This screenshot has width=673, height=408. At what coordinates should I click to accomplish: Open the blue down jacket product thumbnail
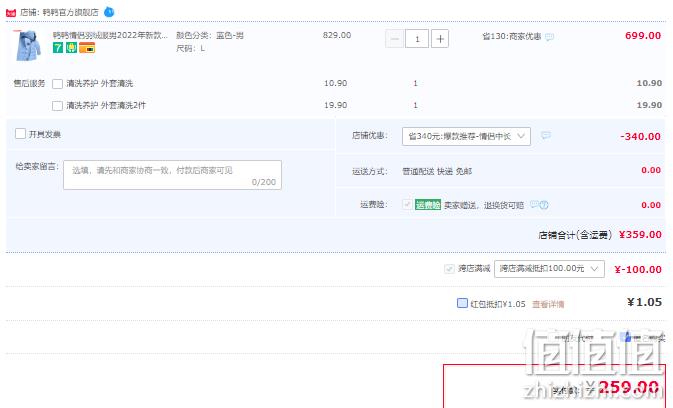pos(28,45)
